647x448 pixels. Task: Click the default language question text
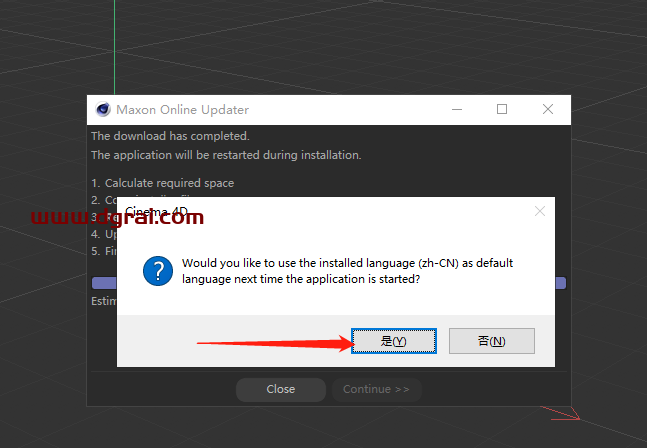pos(347,271)
